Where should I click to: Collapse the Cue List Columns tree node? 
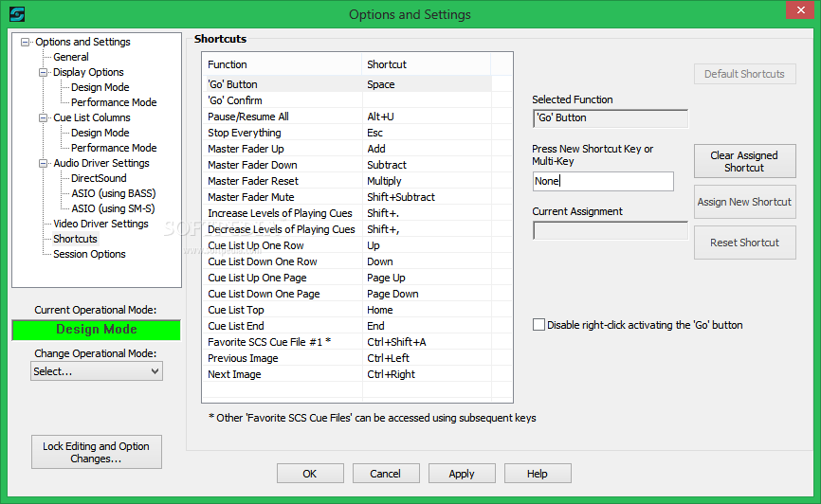pyautogui.click(x=43, y=117)
